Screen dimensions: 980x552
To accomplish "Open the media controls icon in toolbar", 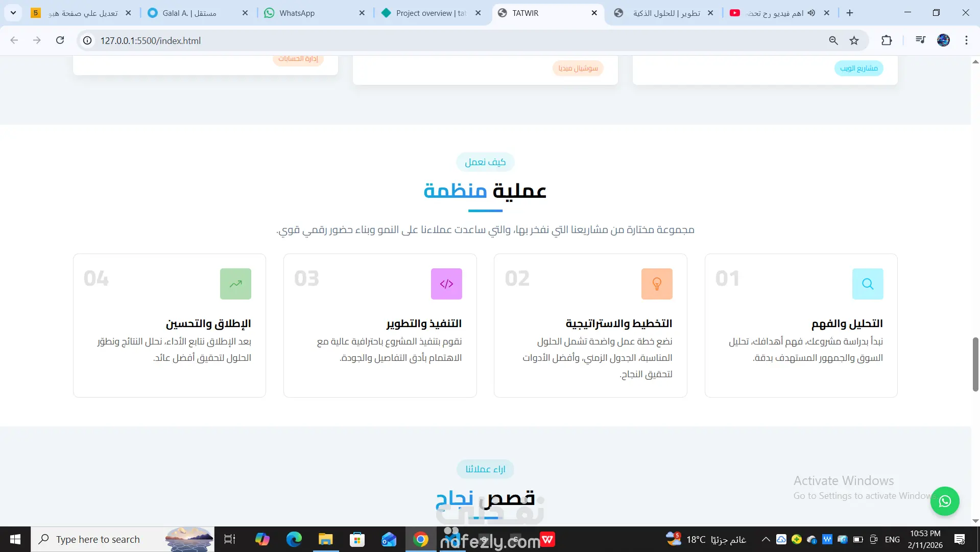I will point(920,40).
